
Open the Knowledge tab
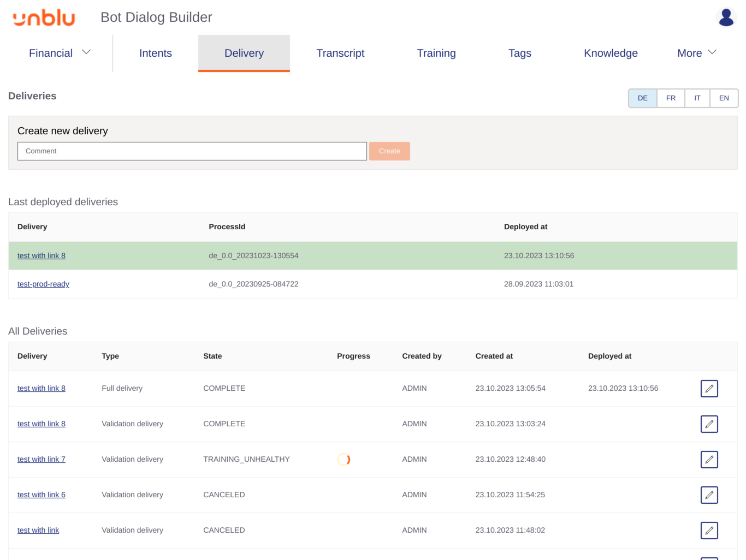[x=611, y=53]
